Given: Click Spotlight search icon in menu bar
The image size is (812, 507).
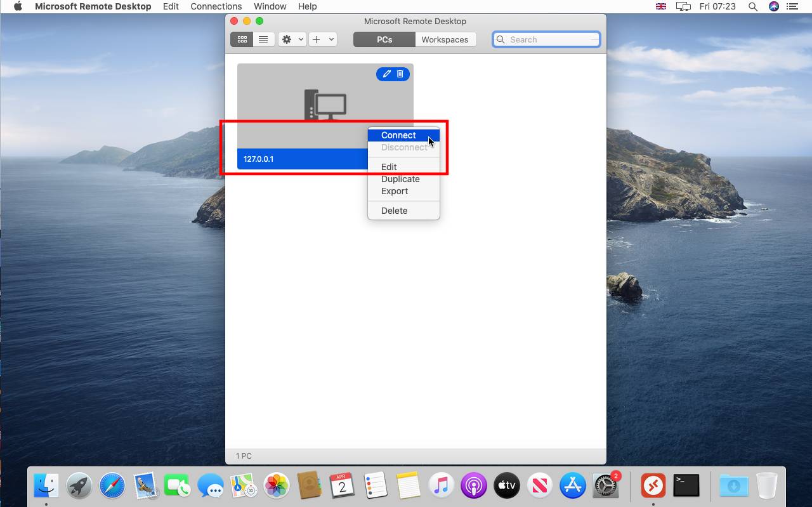Looking at the screenshot, I should pos(753,6).
